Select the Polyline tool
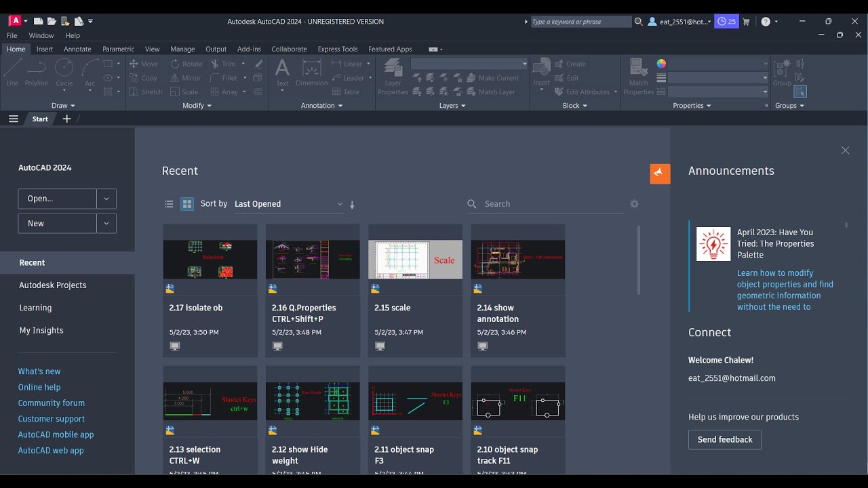Screen dimensions: 868x488 click(x=36, y=73)
